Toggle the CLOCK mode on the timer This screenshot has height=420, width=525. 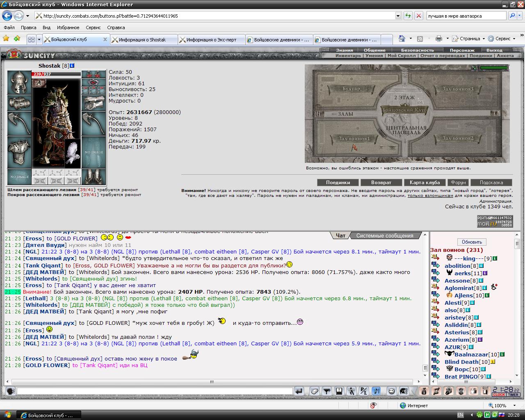499,395
